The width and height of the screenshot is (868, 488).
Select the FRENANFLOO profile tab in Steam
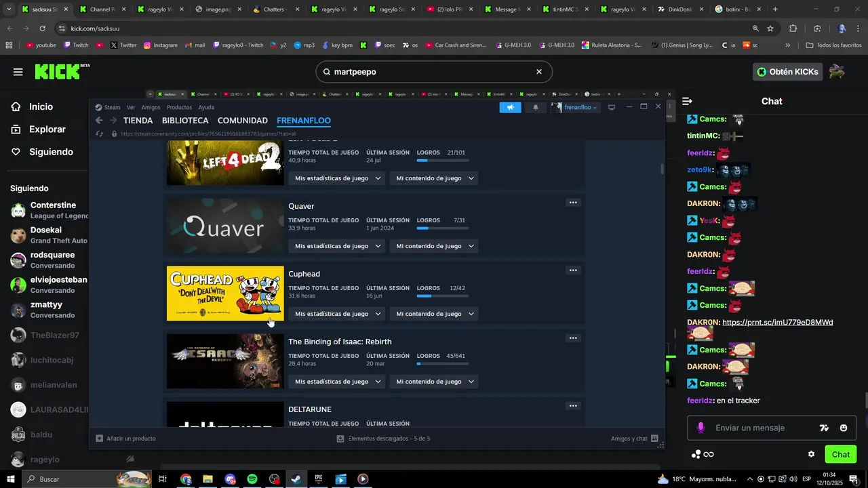pyautogui.click(x=304, y=121)
